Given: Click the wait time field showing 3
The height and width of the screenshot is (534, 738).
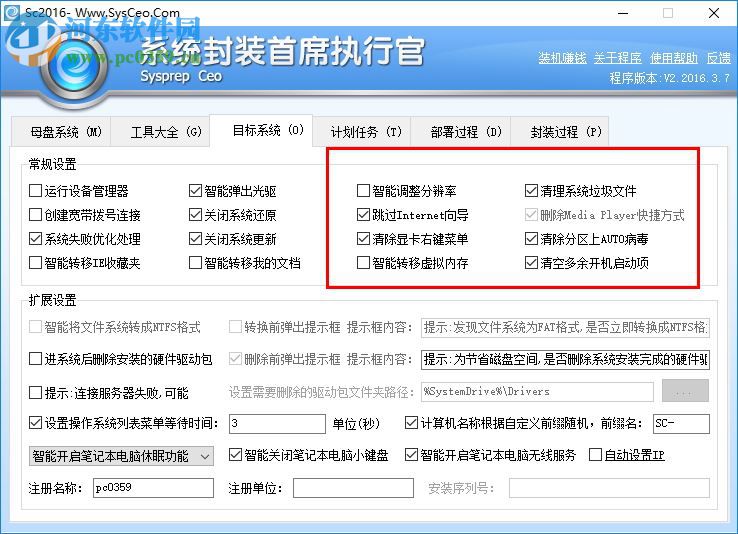Looking at the screenshot, I should click(277, 423).
